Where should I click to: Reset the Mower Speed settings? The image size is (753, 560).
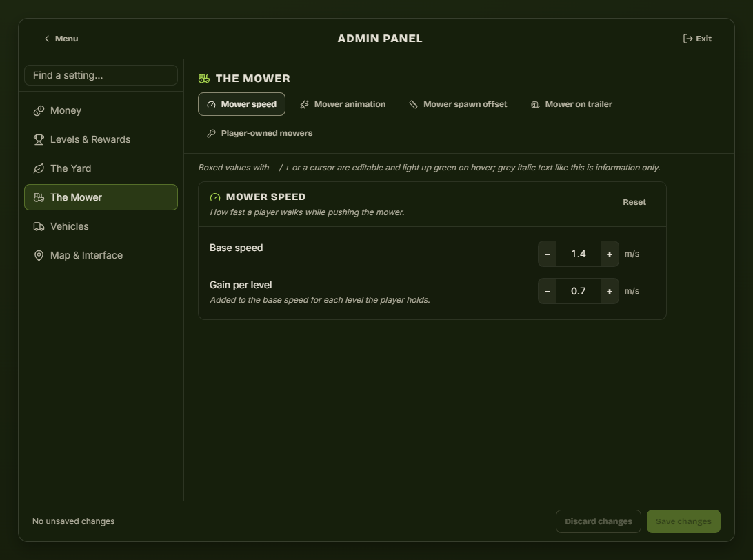pyautogui.click(x=634, y=202)
